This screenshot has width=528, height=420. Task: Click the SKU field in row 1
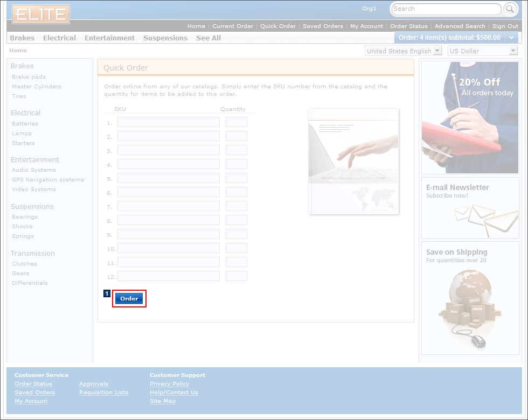pos(168,122)
